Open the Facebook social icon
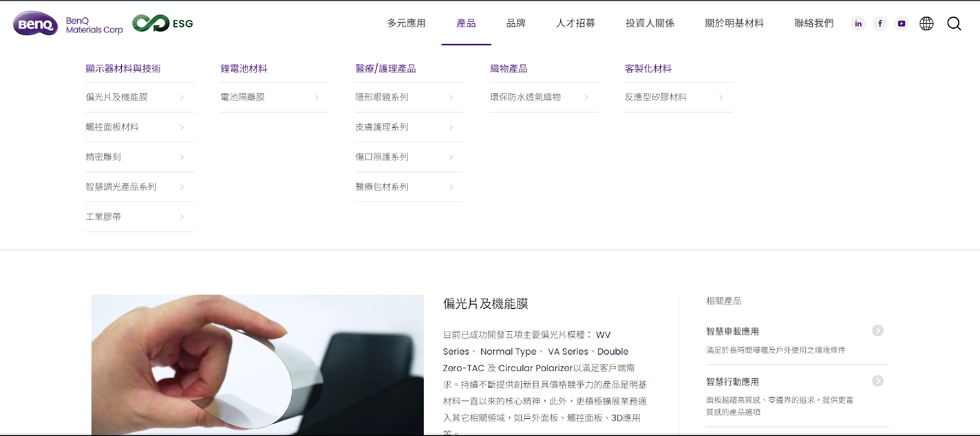Image resolution: width=980 pixels, height=436 pixels. click(x=880, y=23)
